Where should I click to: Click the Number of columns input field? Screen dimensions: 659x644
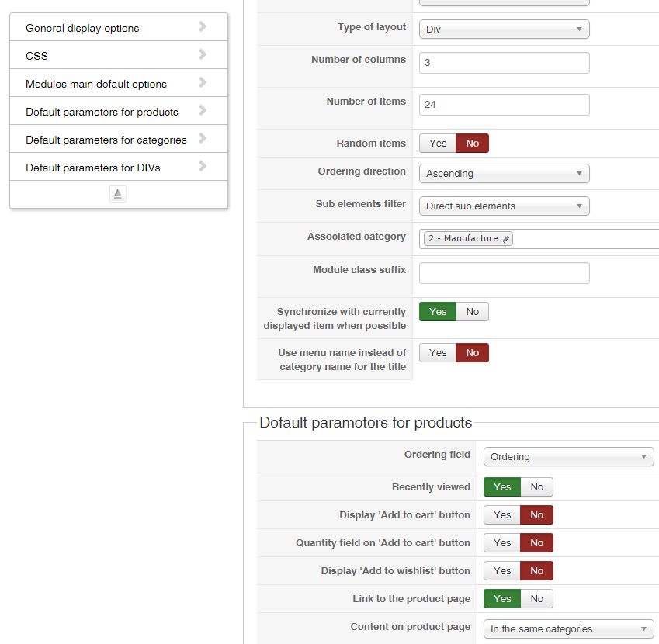point(504,63)
